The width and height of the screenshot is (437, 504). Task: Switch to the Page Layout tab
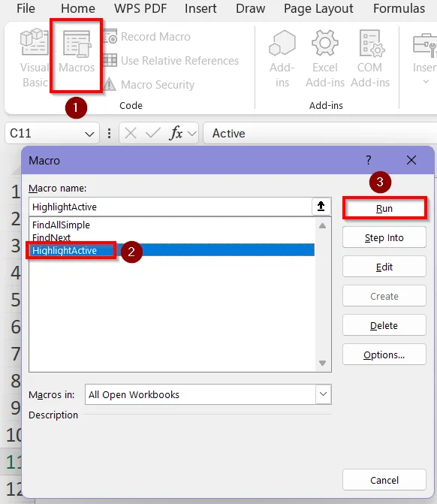(x=318, y=8)
